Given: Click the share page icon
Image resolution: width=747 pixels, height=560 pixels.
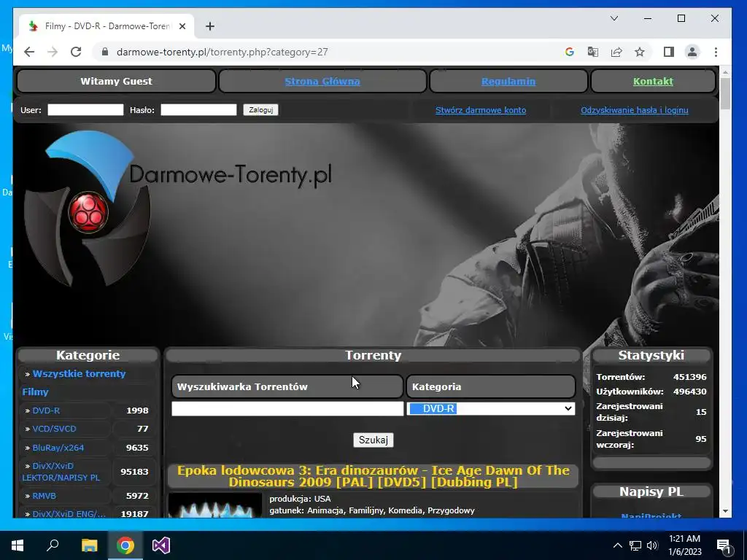Looking at the screenshot, I should coord(616,52).
